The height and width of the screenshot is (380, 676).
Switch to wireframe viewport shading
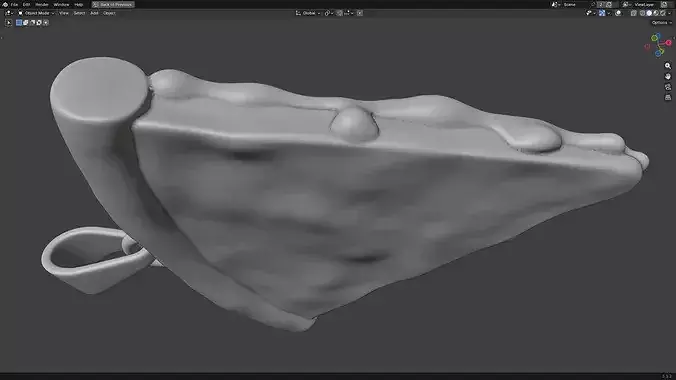click(x=642, y=13)
